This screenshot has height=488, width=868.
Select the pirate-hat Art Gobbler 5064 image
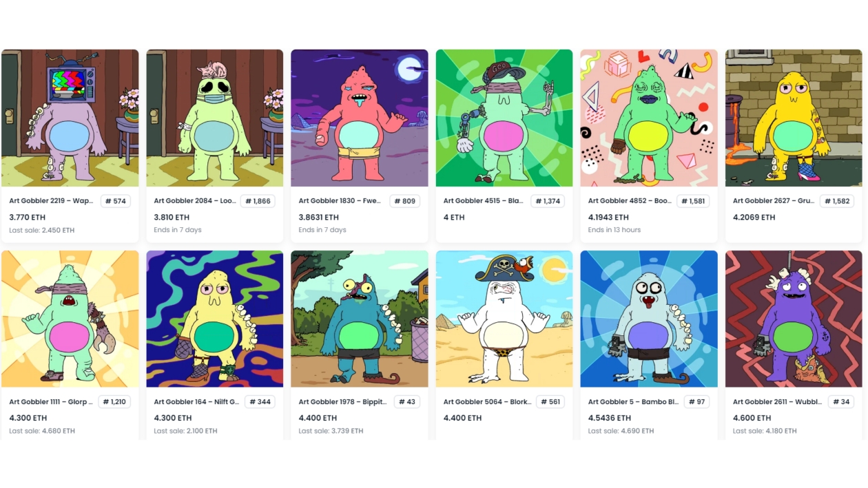[x=504, y=319]
